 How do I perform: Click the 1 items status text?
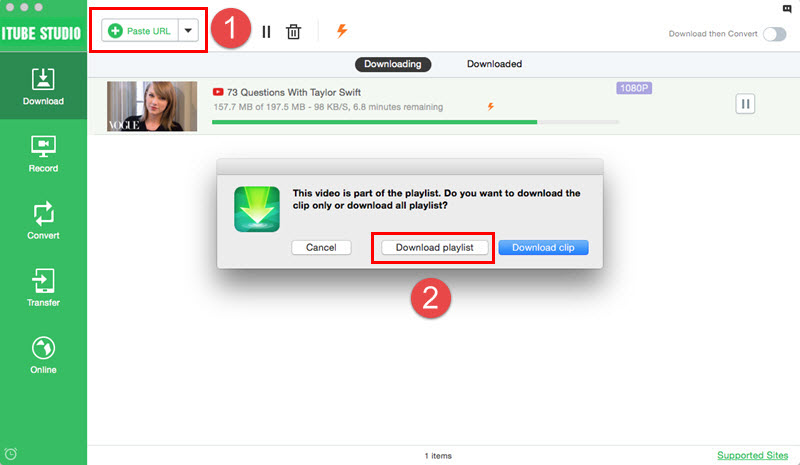(438, 456)
